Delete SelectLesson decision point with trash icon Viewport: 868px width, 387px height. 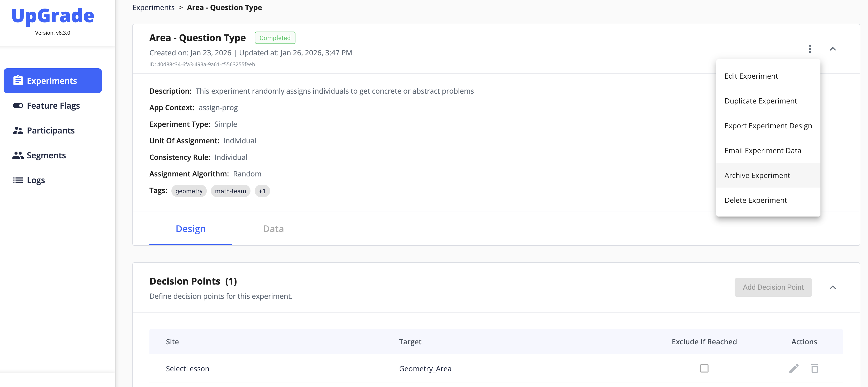[814, 368]
